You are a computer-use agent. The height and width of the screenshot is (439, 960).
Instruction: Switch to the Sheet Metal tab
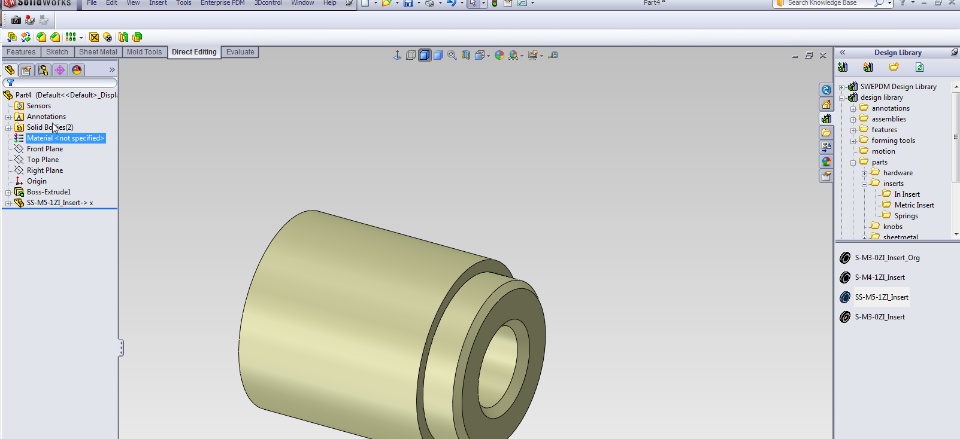click(98, 52)
